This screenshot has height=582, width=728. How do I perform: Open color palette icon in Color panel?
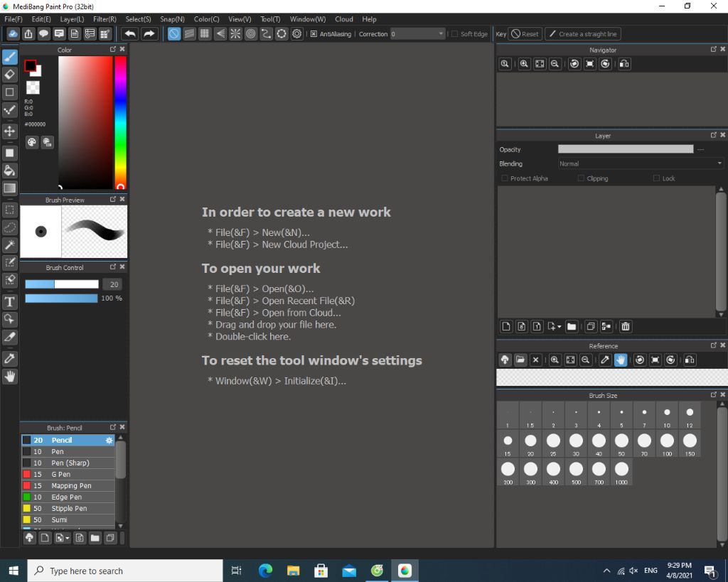coord(31,143)
